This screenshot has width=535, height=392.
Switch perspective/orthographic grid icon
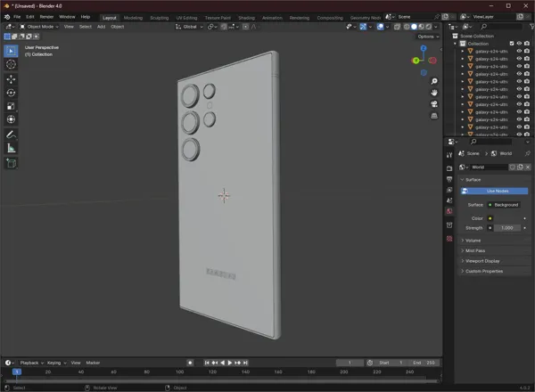tap(434, 116)
